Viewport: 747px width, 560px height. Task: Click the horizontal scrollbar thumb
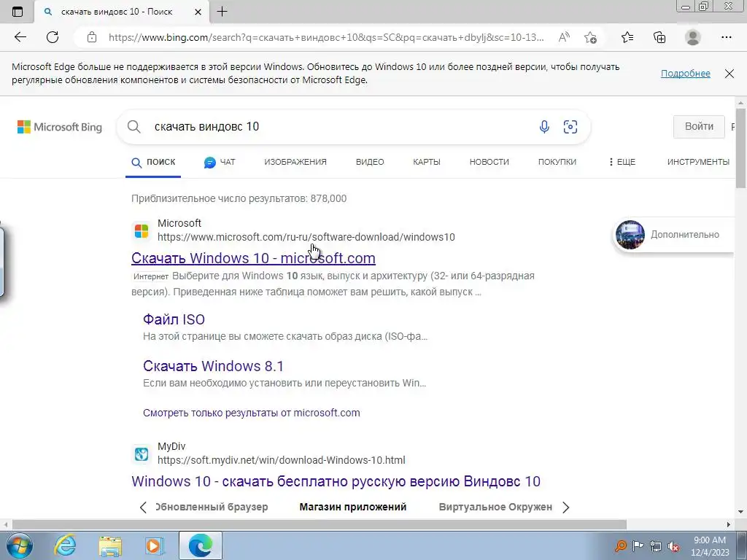(x=320, y=524)
